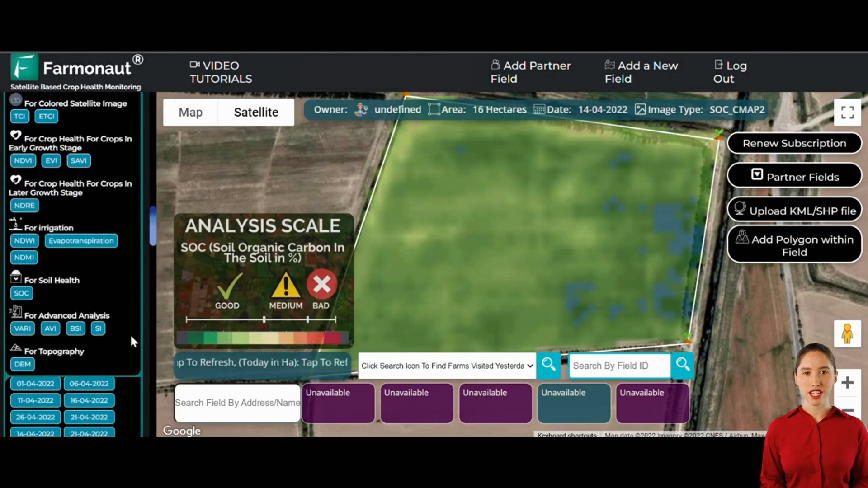The width and height of the screenshot is (868, 488).
Task: Click the Add Polygon within Field icon
Action: tap(742, 237)
